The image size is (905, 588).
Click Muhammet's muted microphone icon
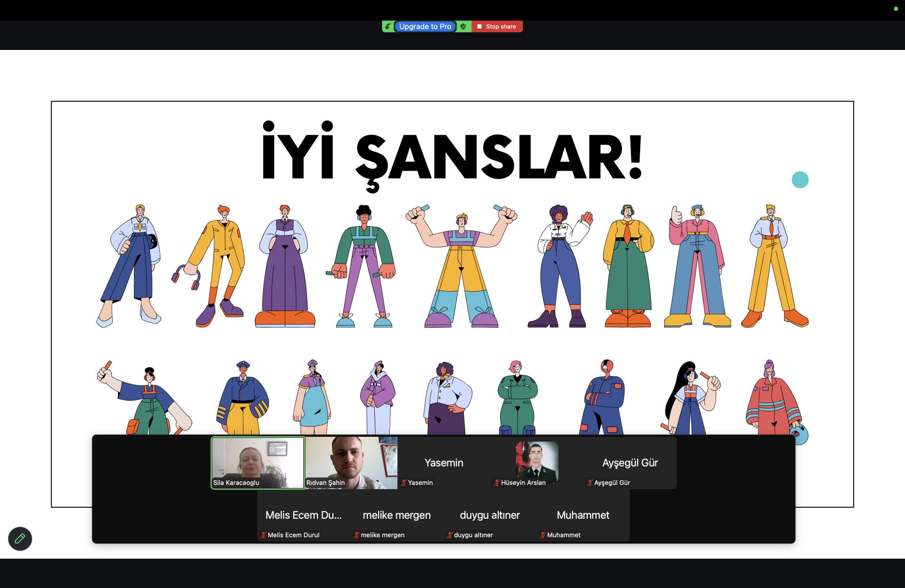(x=543, y=535)
